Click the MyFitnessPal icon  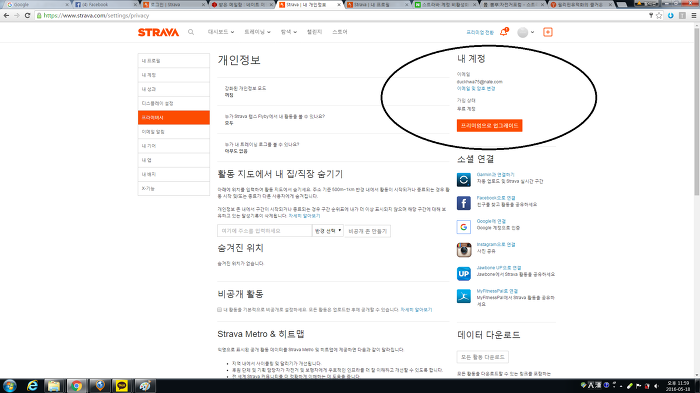click(x=463, y=296)
